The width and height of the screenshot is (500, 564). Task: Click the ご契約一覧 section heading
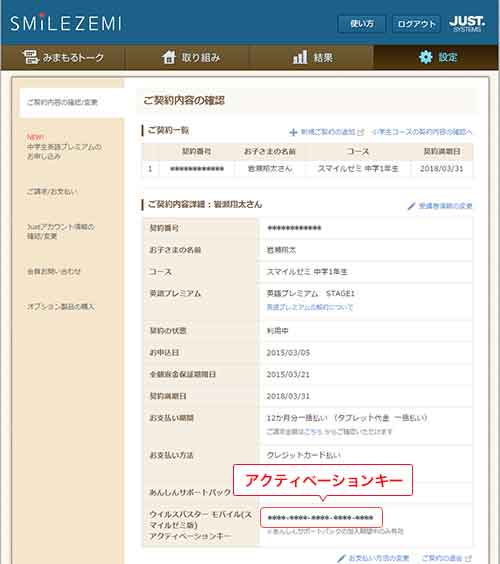[168, 130]
